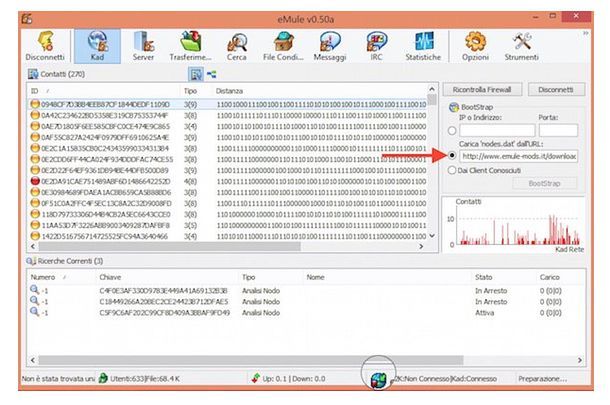Open the Kad network toolbar icon

97,46
